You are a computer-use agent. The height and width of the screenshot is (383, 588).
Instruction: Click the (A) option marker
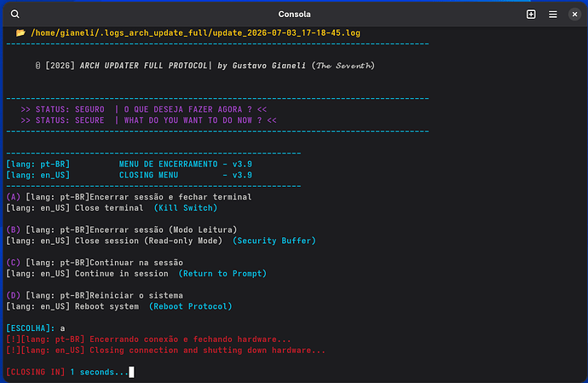click(14, 197)
